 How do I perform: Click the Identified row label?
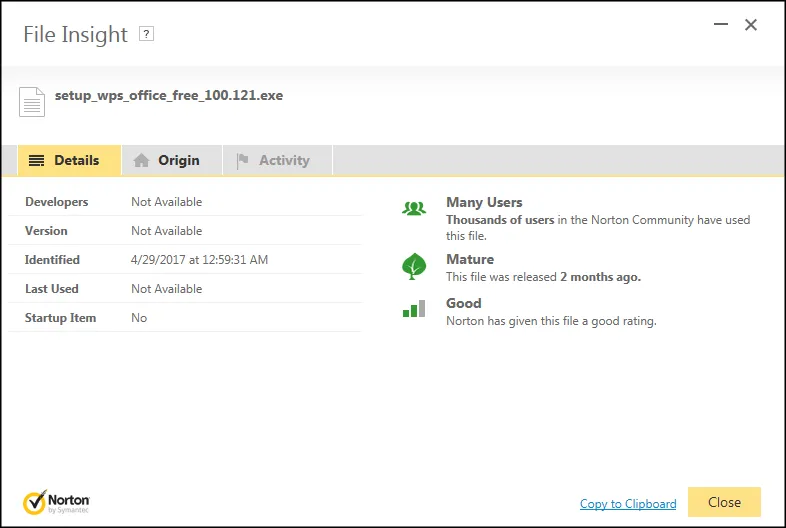tap(52, 260)
